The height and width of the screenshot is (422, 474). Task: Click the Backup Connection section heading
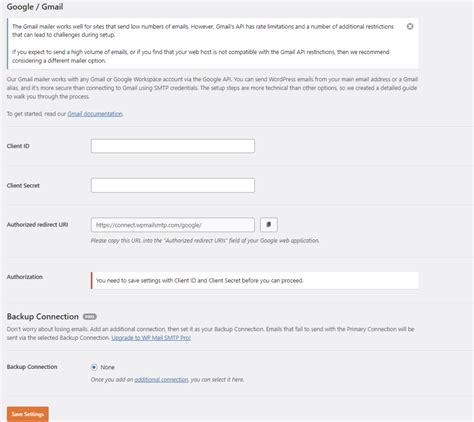point(43,316)
